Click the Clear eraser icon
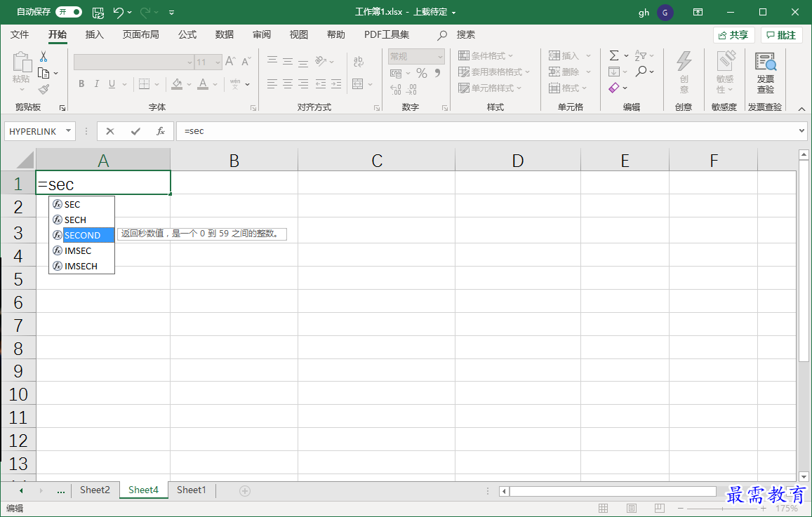The image size is (812, 517). 614,88
